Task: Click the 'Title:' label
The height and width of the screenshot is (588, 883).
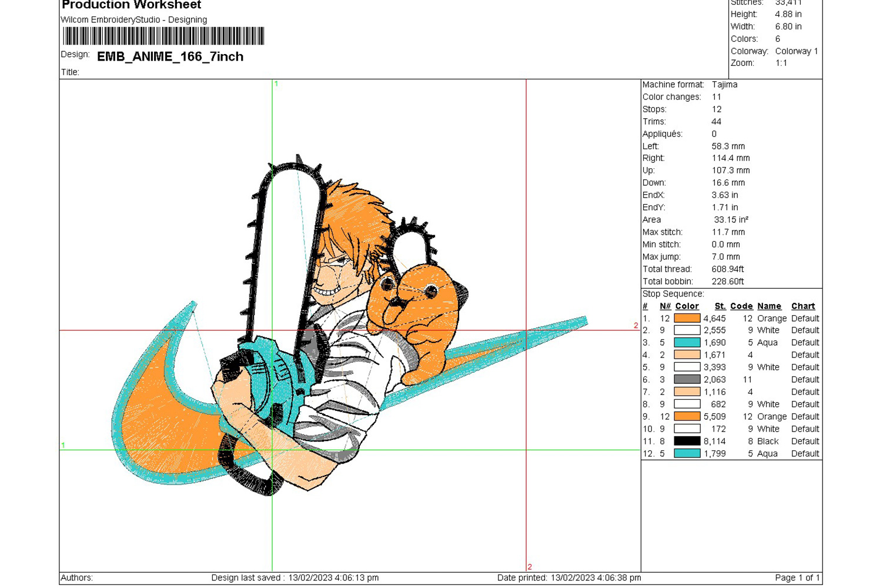Action: point(70,72)
